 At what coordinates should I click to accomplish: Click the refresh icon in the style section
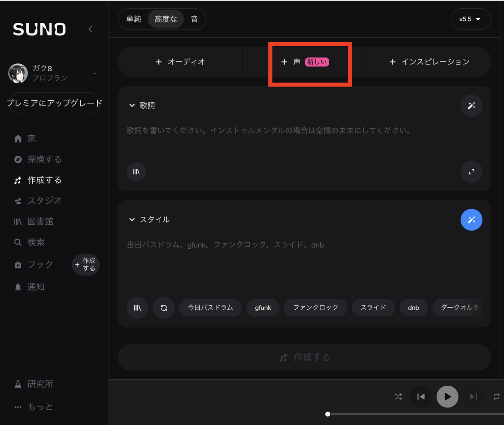163,308
